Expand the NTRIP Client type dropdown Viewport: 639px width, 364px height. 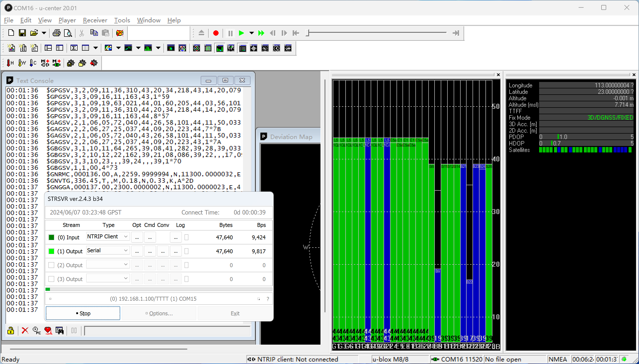[x=126, y=236]
